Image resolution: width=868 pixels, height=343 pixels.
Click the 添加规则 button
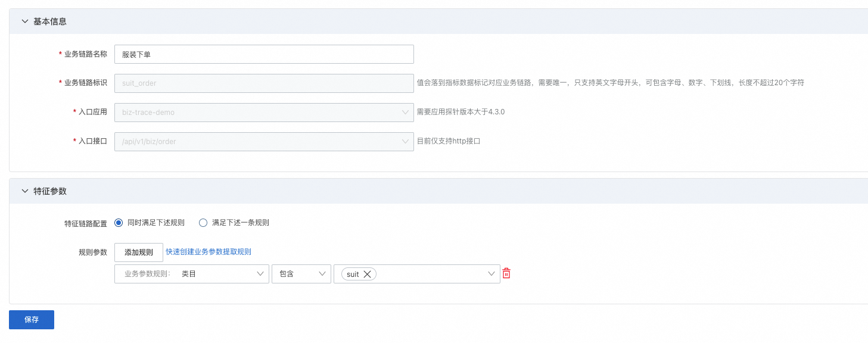tap(139, 252)
